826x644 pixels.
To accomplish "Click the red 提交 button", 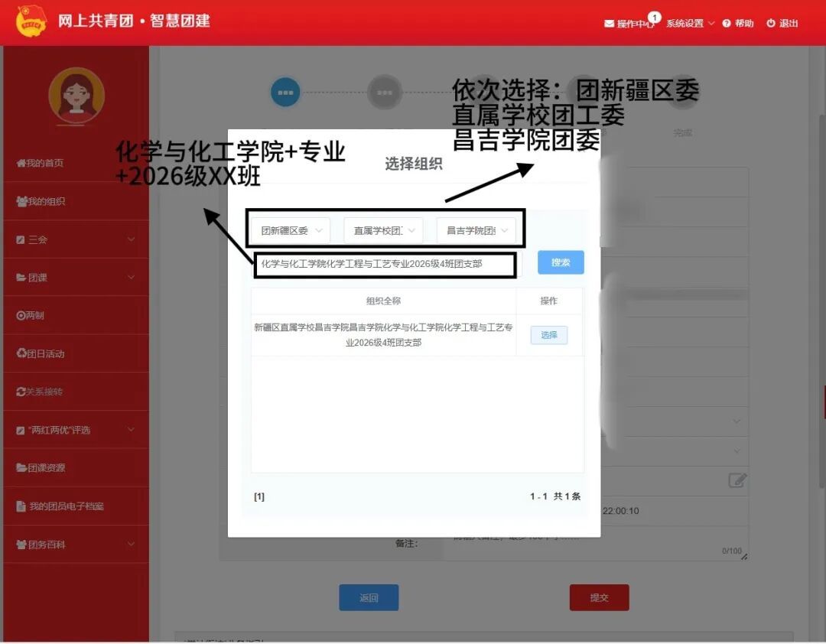I will click(599, 597).
